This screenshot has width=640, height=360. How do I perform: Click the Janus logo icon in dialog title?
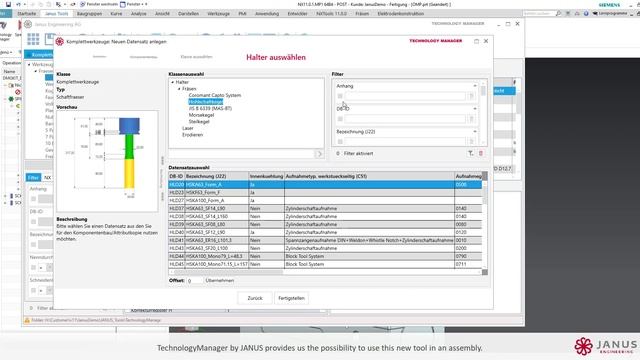pos(60,42)
